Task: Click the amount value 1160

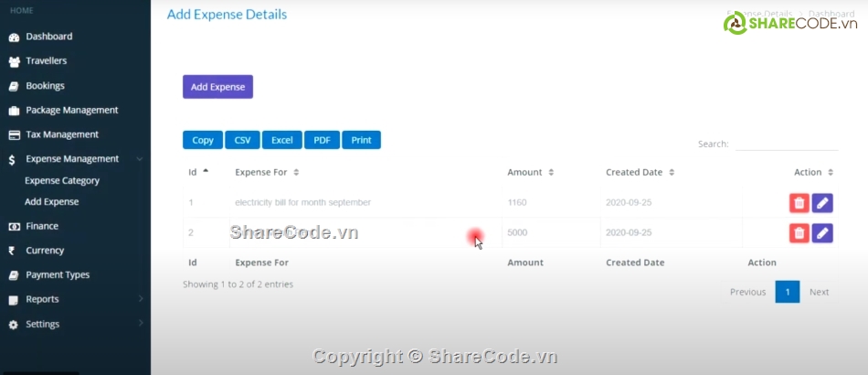Action: (517, 203)
